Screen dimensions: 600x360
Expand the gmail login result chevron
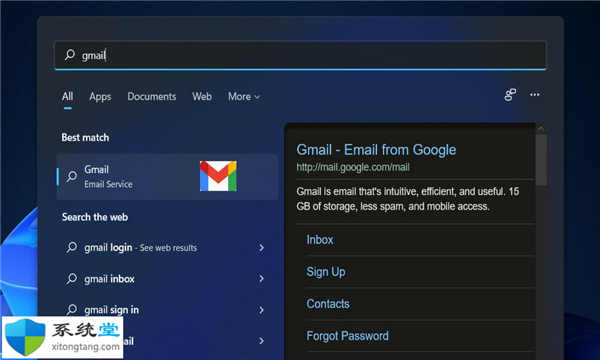(x=261, y=248)
